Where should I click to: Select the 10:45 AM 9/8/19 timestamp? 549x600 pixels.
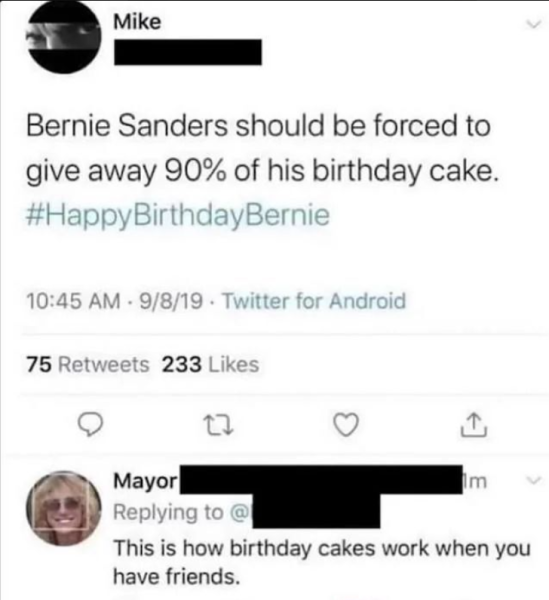[x=115, y=301]
